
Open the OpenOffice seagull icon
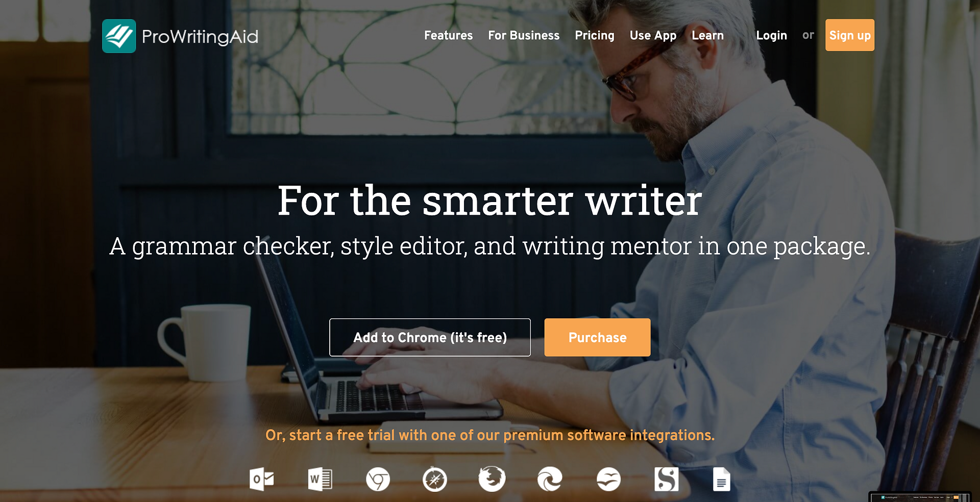coord(608,479)
